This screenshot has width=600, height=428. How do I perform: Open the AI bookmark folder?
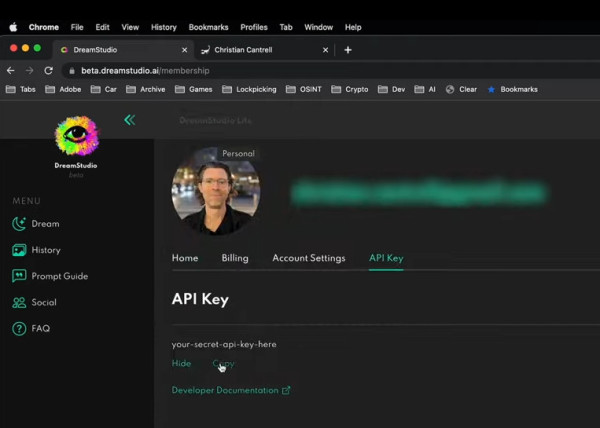tap(425, 90)
